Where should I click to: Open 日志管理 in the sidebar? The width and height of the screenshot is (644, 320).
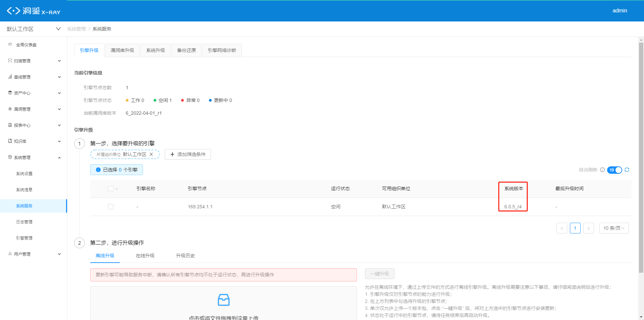click(x=24, y=222)
